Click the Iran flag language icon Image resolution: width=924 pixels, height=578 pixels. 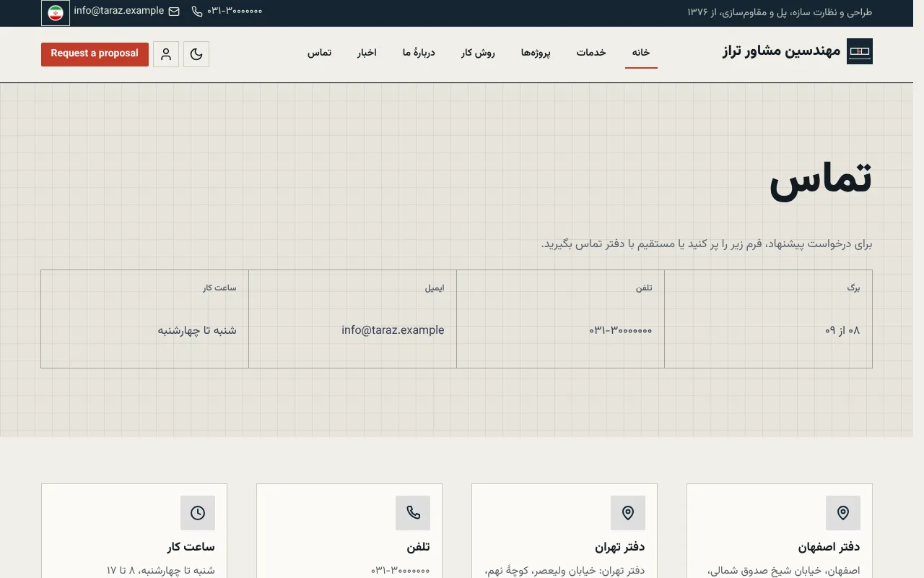pyautogui.click(x=56, y=13)
